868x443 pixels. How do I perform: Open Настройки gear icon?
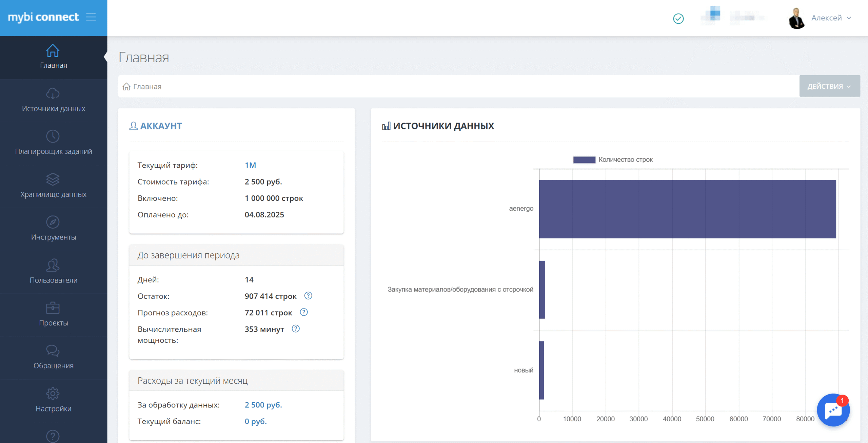point(53,394)
